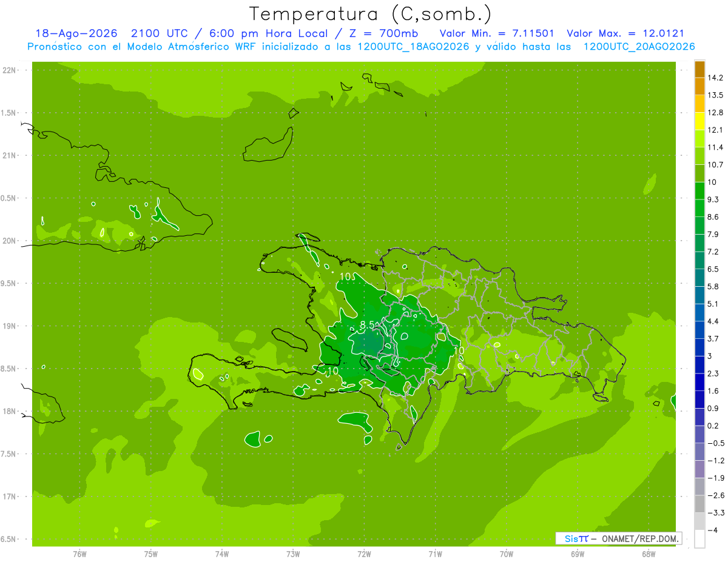Screen dimensions: 728x562
Task: Click legend value '12.1'
Action: [x=716, y=130]
